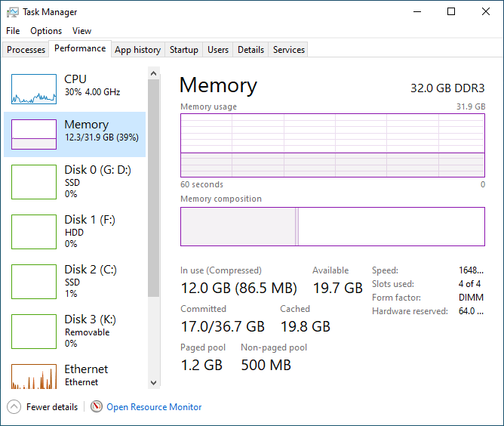
Task: Open the File menu
Action: point(13,31)
